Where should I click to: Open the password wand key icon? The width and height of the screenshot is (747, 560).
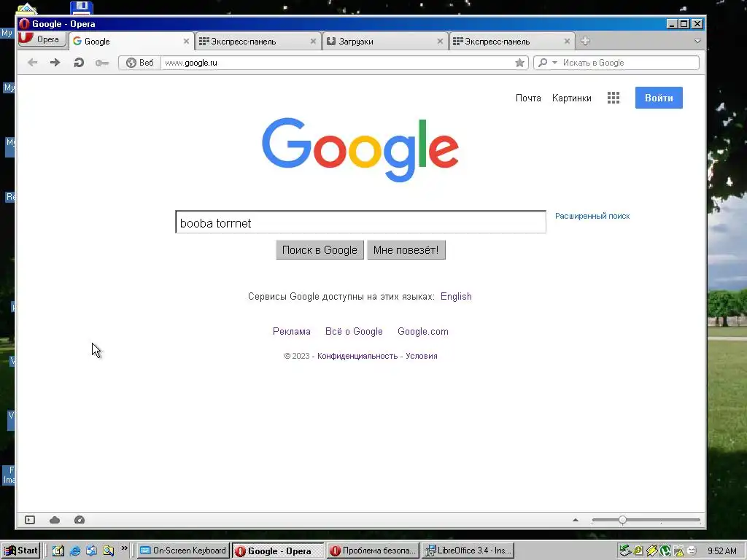click(101, 63)
